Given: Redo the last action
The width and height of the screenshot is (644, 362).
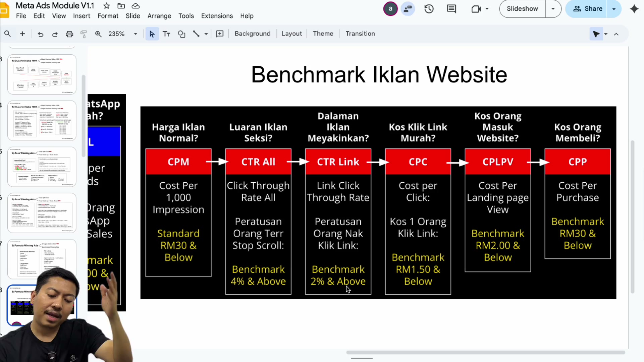Looking at the screenshot, I should click(x=55, y=34).
